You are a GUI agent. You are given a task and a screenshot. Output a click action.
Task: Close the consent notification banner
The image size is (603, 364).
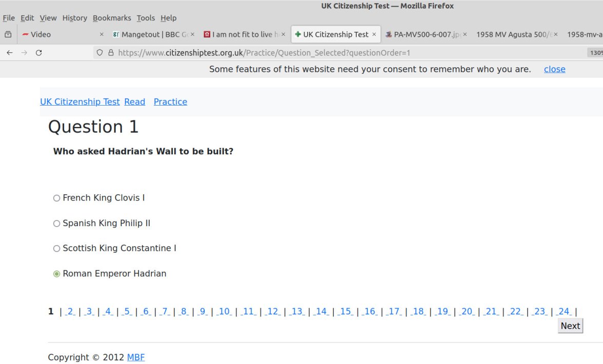pos(554,69)
